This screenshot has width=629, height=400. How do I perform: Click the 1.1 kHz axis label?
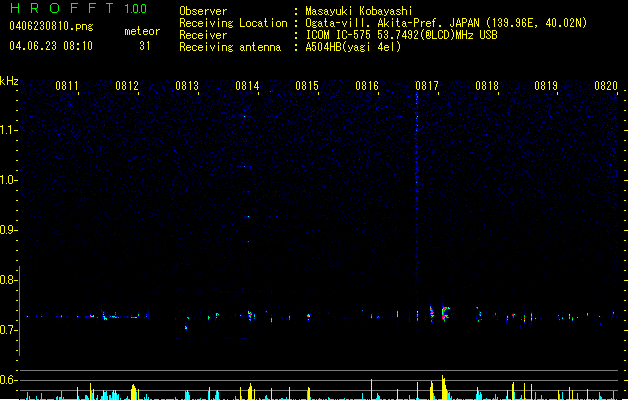click(x=8, y=130)
